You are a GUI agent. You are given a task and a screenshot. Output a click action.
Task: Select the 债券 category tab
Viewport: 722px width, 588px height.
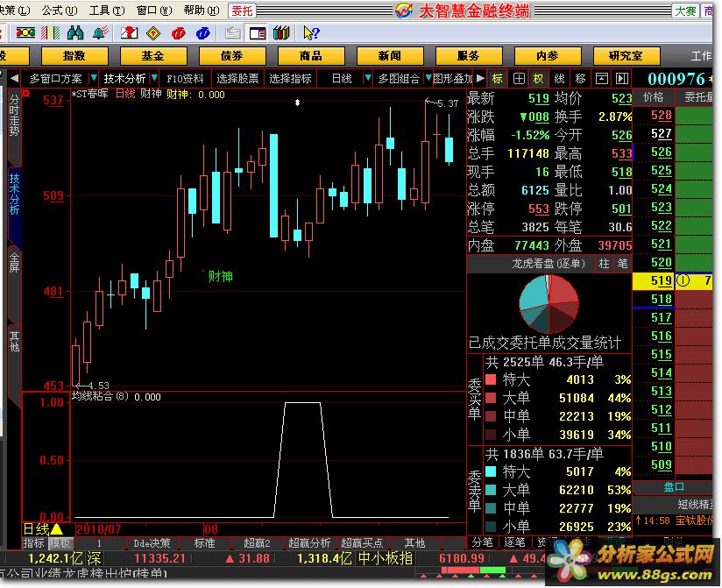click(232, 56)
